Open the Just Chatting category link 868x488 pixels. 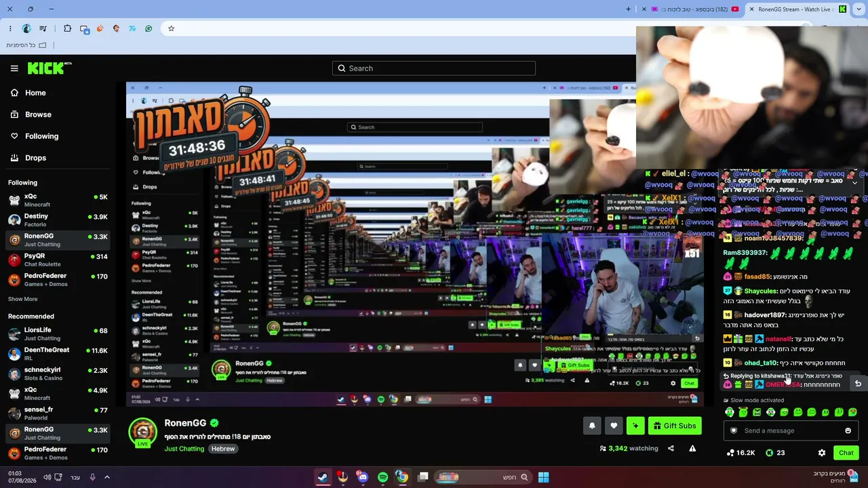click(184, 449)
